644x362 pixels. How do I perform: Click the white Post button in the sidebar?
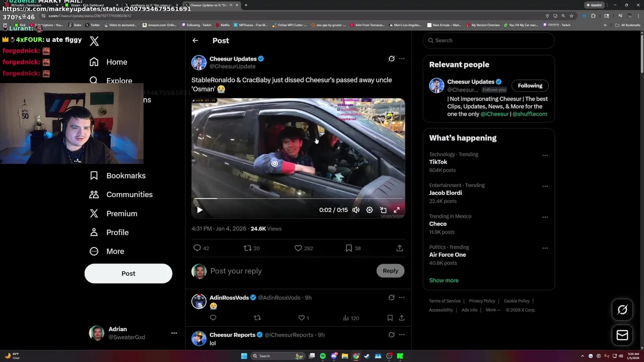[128, 274]
